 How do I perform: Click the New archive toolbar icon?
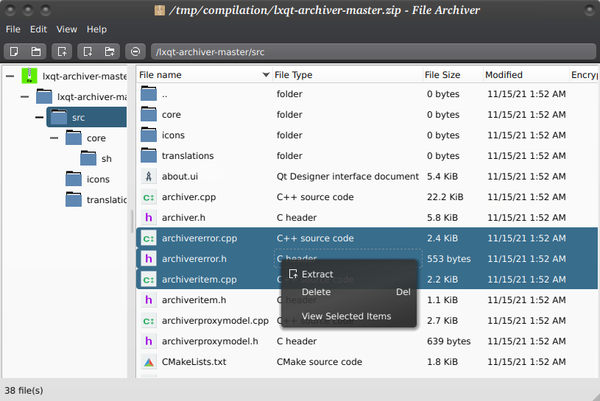point(14,51)
